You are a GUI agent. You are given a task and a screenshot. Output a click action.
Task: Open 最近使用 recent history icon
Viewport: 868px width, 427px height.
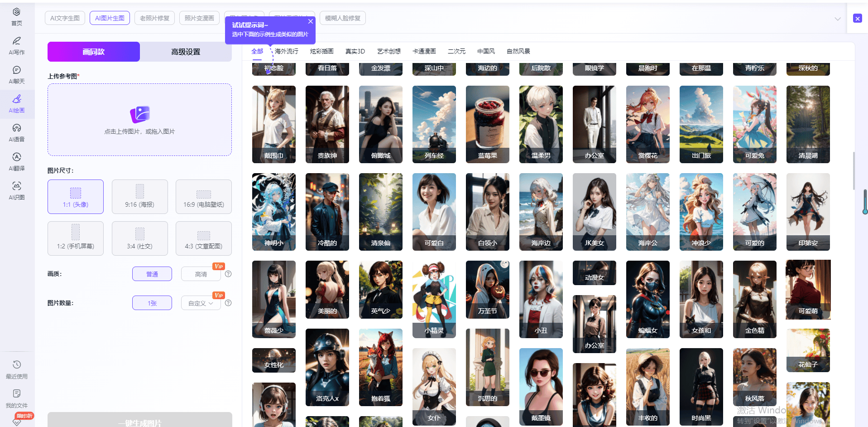click(17, 369)
